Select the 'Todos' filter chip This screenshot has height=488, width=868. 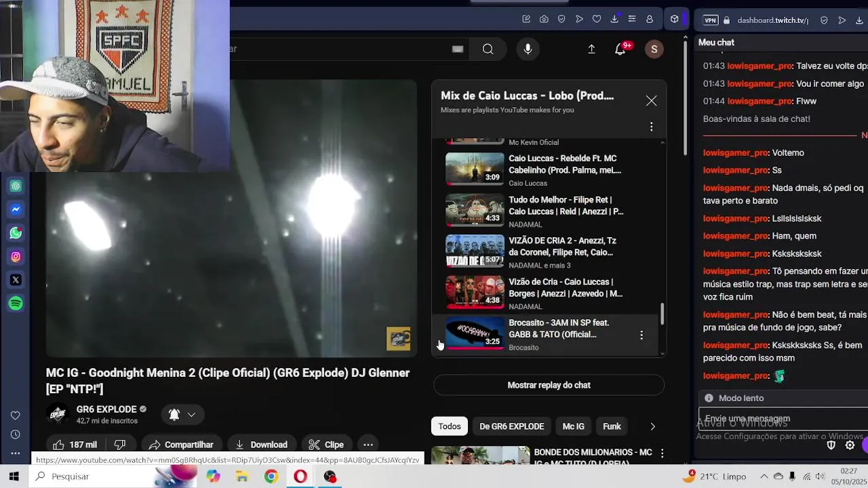pyautogui.click(x=450, y=426)
